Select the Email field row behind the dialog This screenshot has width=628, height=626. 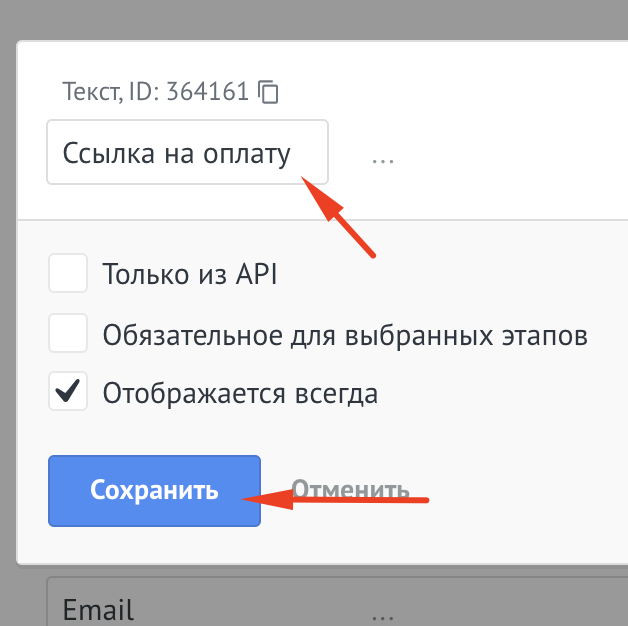[337, 602]
